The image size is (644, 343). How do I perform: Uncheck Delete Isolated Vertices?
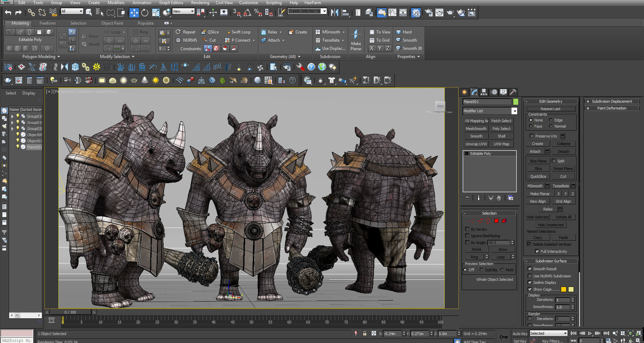[x=529, y=244]
